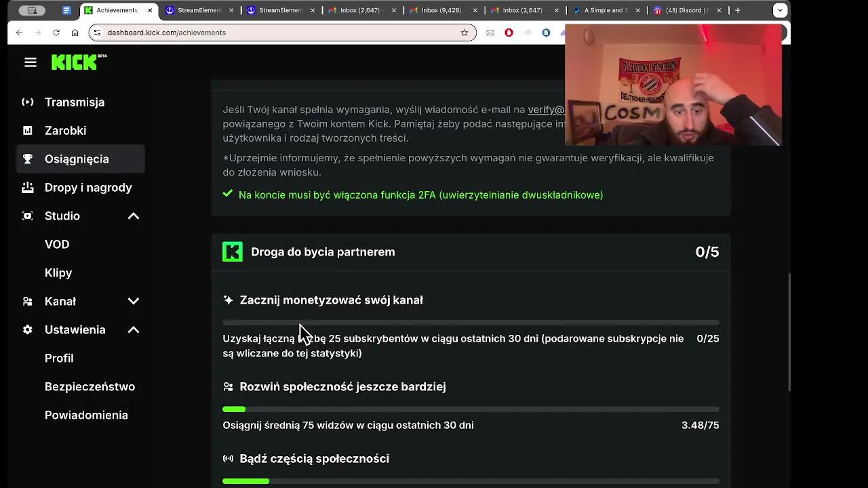Viewport: 868px width, 488px height.
Task: Click the green 2FA checkmark icon
Action: pos(228,194)
